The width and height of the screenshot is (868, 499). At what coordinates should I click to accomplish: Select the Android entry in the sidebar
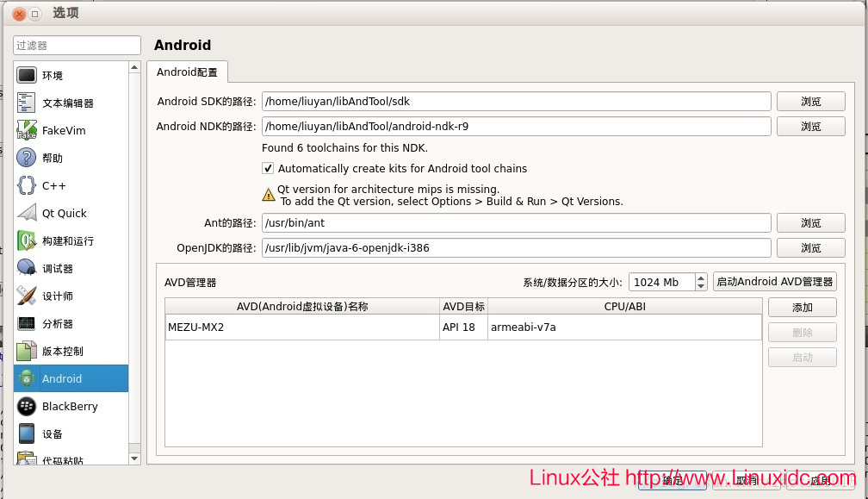(61, 378)
